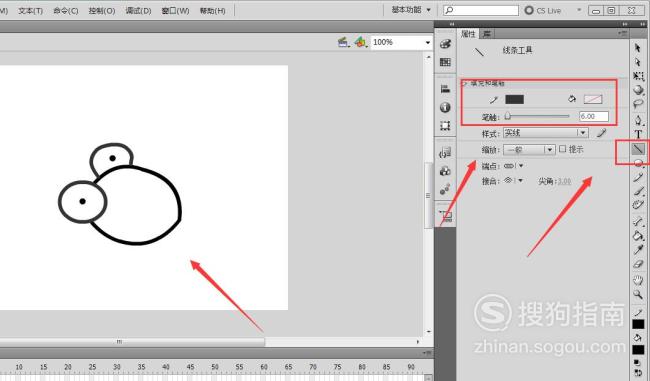The height and width of the screenshot is (381, 650).
Task: Click the 基本功能 workspace switcher
Action: 411,10
